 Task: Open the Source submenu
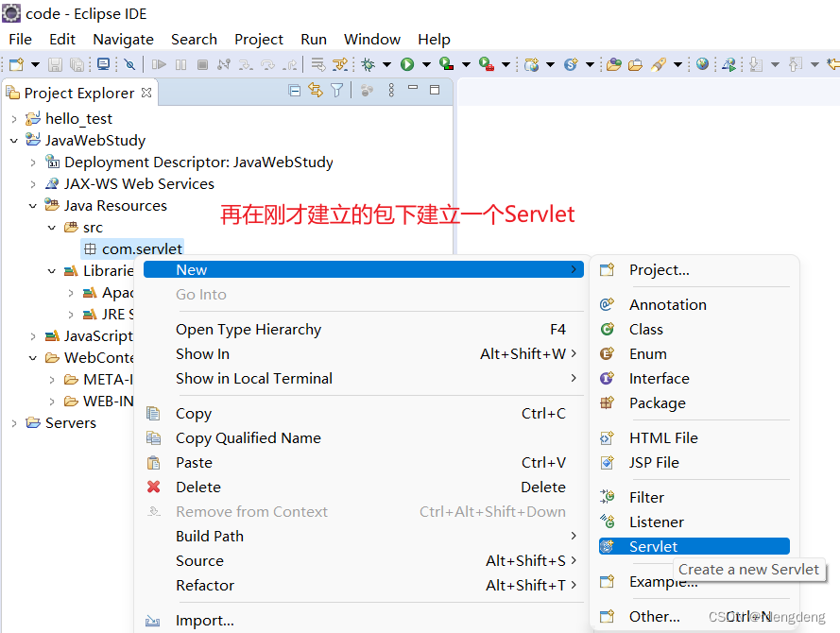coord(364,560)
